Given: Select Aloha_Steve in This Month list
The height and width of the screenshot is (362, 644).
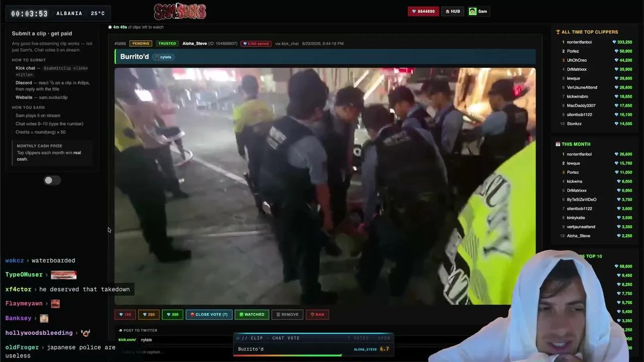Looking at the screenshot, I should 579,236.
